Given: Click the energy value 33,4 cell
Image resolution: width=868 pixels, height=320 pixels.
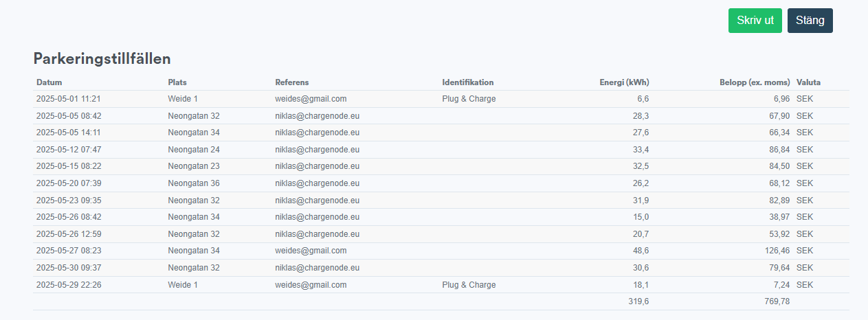Looking at the screenshot, I should [641, 150].
